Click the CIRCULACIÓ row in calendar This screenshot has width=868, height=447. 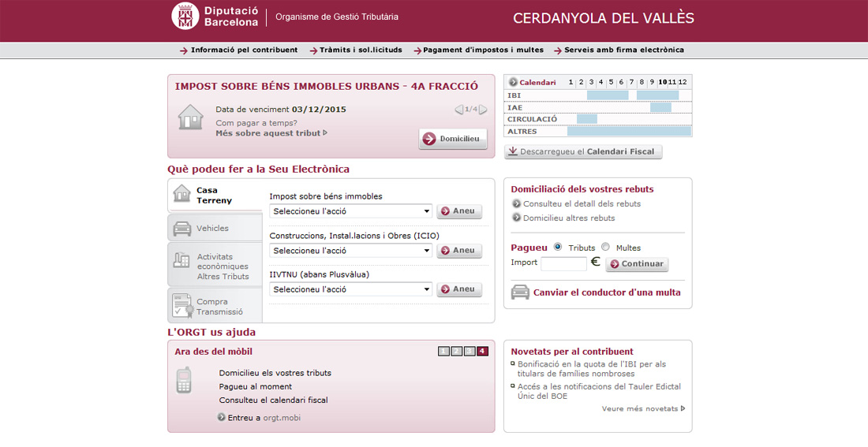pos(598,119)
